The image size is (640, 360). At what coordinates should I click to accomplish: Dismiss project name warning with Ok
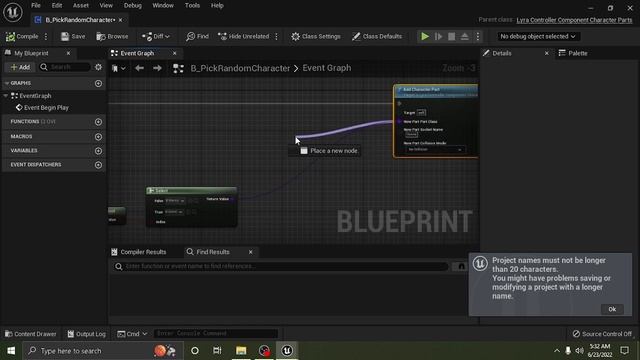[612, 309]
